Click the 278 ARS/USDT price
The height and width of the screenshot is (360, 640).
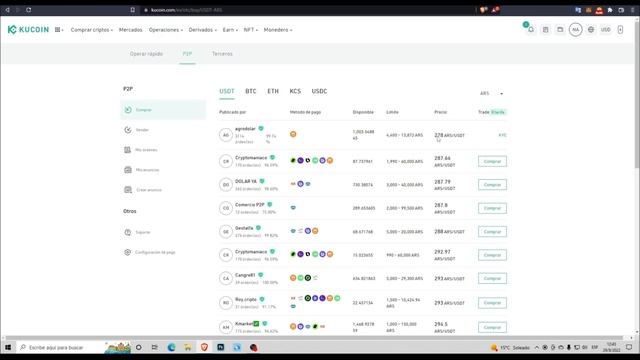pyautogui.click(x=449, y=135)
